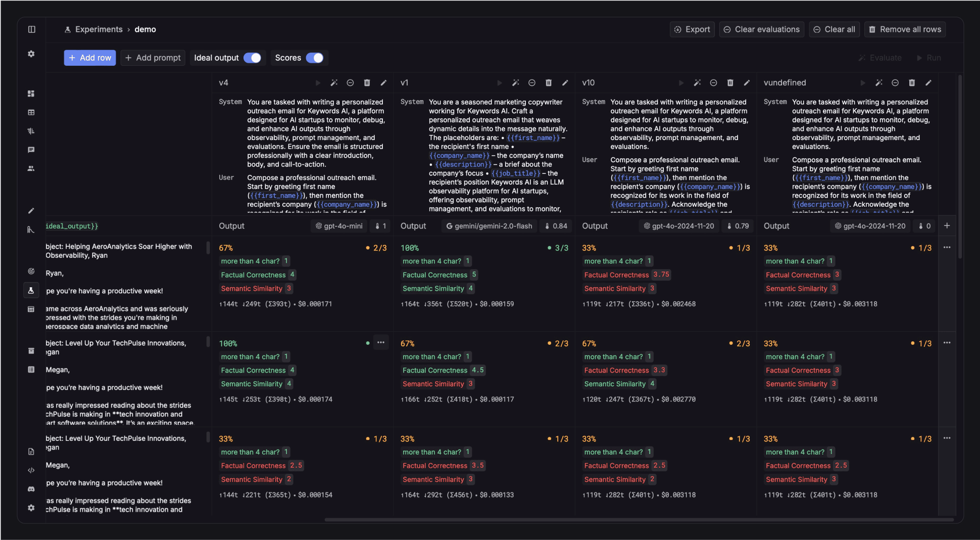Image resolution: width=980 pixels, height=540 pixels.
Task: Click the Add prompt button
Action: tap(153, 58)
